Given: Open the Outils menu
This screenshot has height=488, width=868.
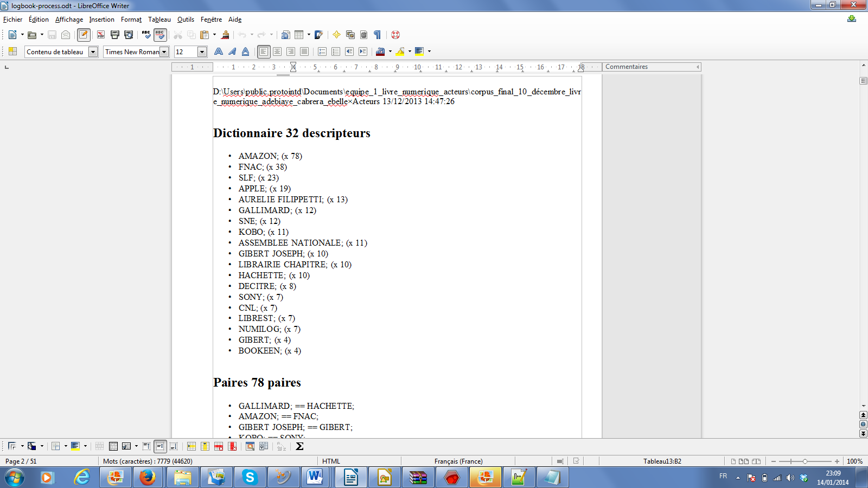Looking at the screenshot, I should [x=186, y=20].
